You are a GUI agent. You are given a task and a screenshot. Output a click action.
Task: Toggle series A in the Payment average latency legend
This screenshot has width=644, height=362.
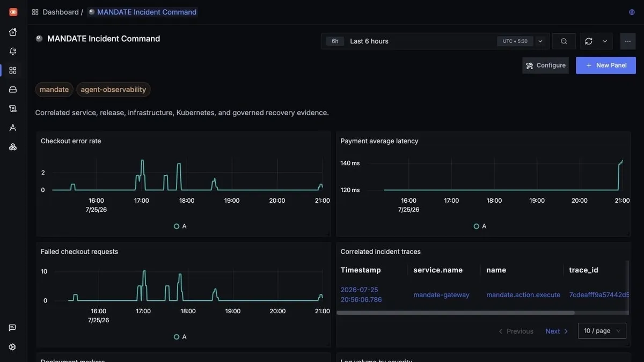(480, 226)
